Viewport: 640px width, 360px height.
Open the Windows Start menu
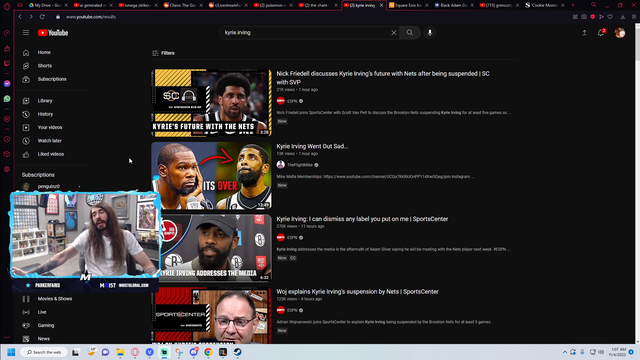pyautogui.click(x=11, y=352)
